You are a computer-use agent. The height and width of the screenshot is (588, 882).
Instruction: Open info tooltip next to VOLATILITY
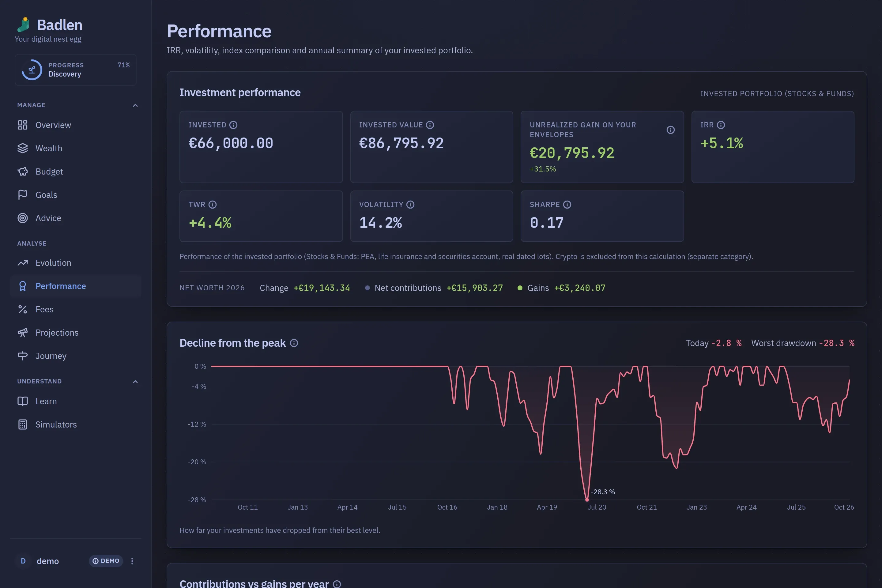point(410,204)
